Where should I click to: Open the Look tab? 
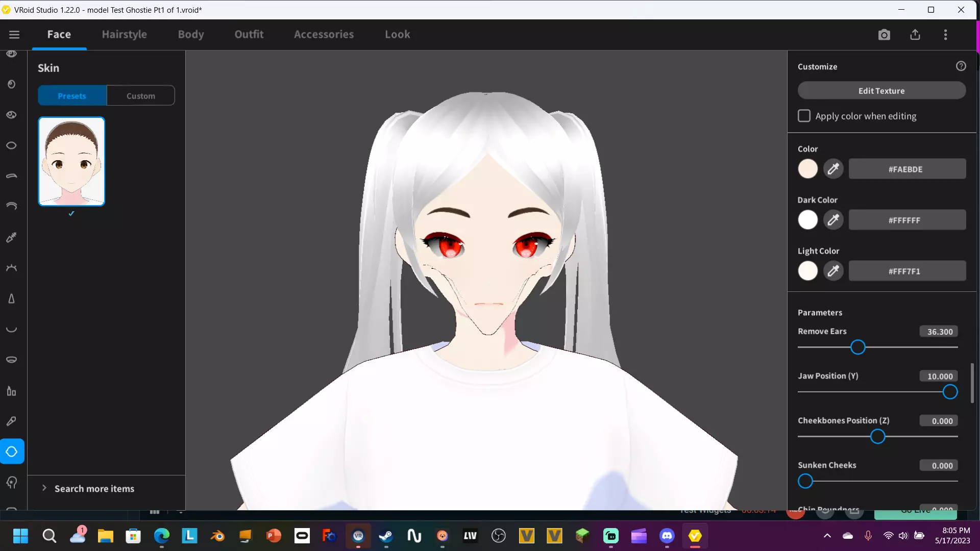pyautogui.click(x=398, y=34)
